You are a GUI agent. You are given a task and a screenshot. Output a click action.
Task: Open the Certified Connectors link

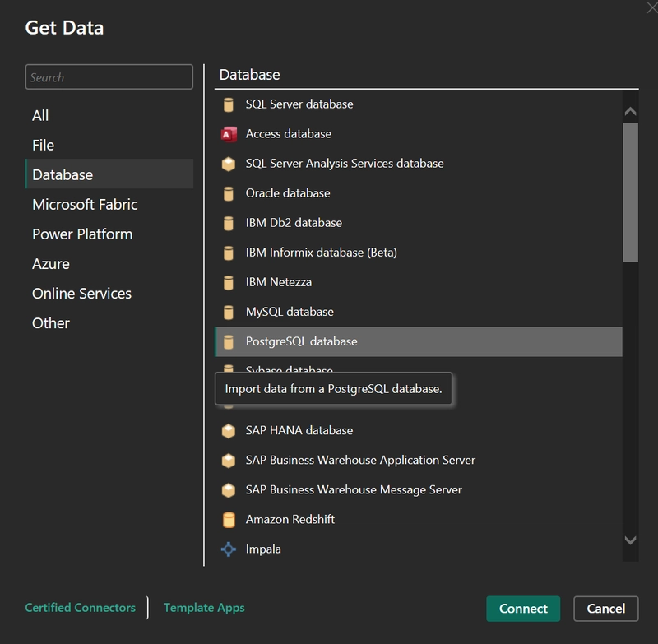81,608
